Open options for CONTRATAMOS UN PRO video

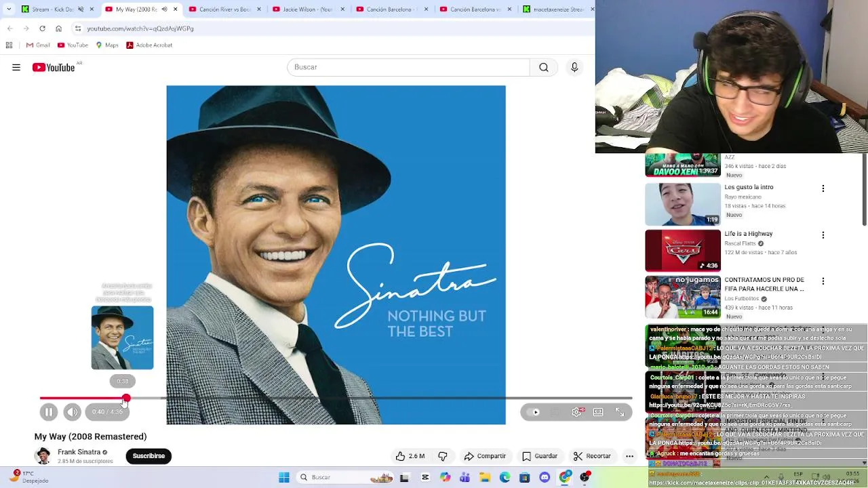[x=823, y=281]
